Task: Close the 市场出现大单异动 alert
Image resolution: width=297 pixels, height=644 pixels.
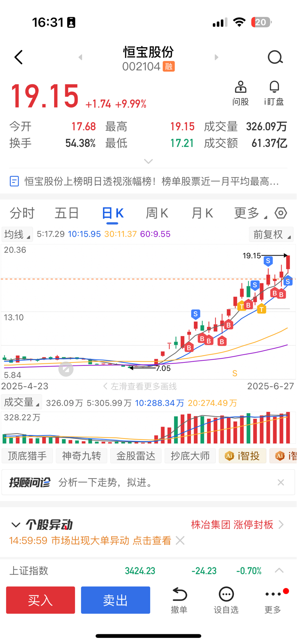Action: pos(180,540)
